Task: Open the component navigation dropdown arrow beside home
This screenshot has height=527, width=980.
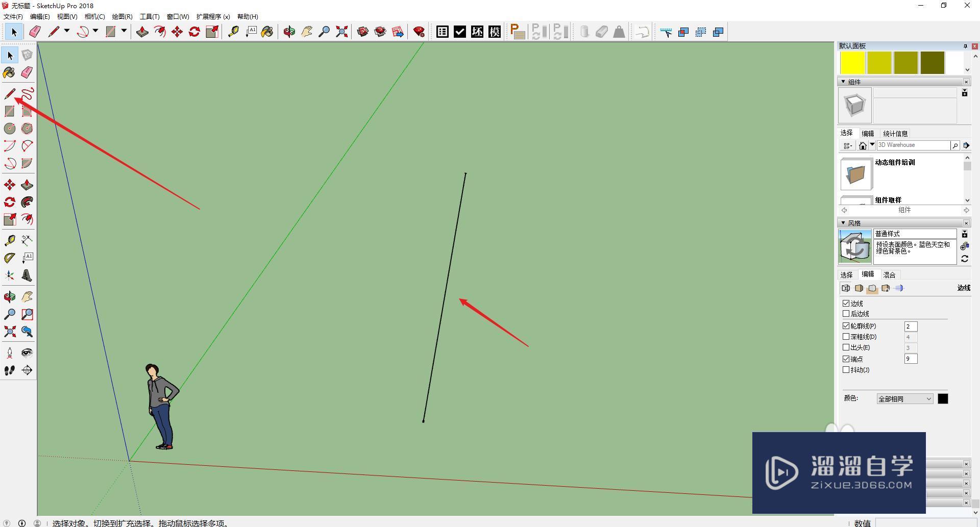Action: click(872, 145)
